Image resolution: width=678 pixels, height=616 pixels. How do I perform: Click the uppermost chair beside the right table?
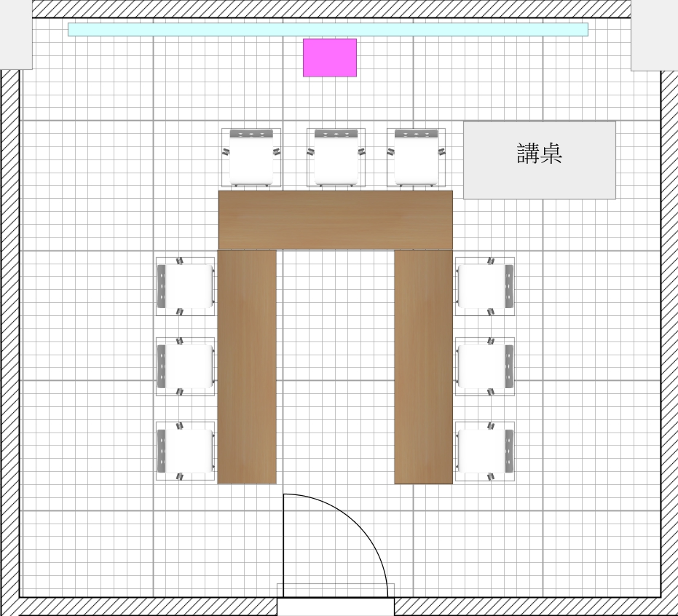[485, 286]
